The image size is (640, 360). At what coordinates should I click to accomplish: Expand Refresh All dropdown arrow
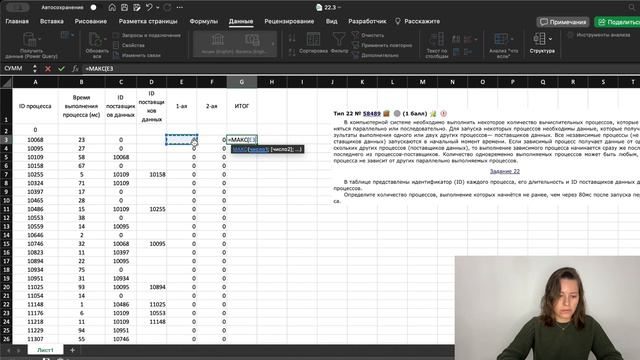tap(104, 40)
